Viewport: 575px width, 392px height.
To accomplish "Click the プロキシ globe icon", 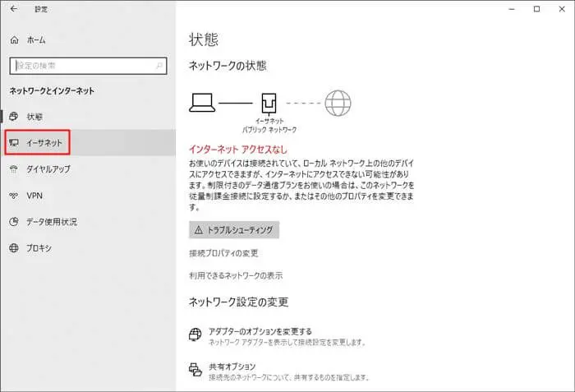I will (x=13, y=248).
